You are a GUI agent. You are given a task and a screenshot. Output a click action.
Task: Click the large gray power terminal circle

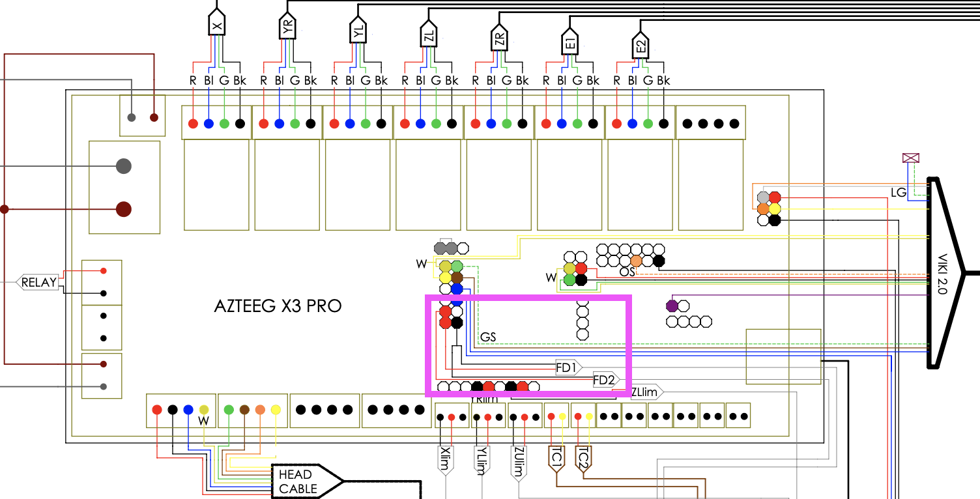[124, 166]
